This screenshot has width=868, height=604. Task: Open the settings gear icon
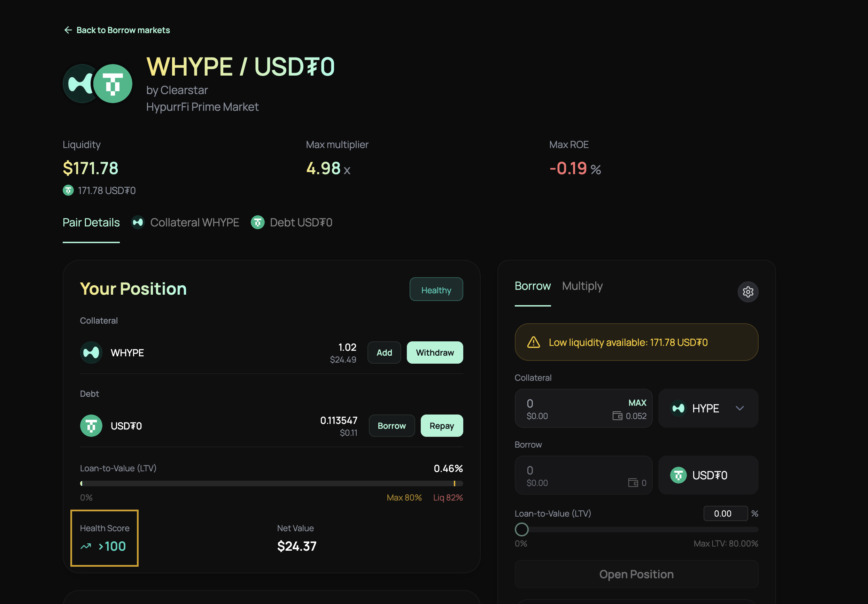tap(747, 292)
